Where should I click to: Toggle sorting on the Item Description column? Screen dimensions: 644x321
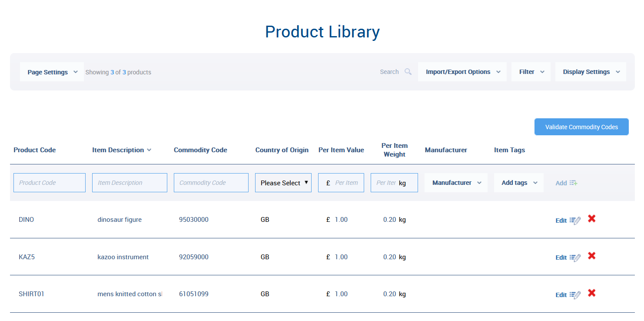[x=122, y=150]
